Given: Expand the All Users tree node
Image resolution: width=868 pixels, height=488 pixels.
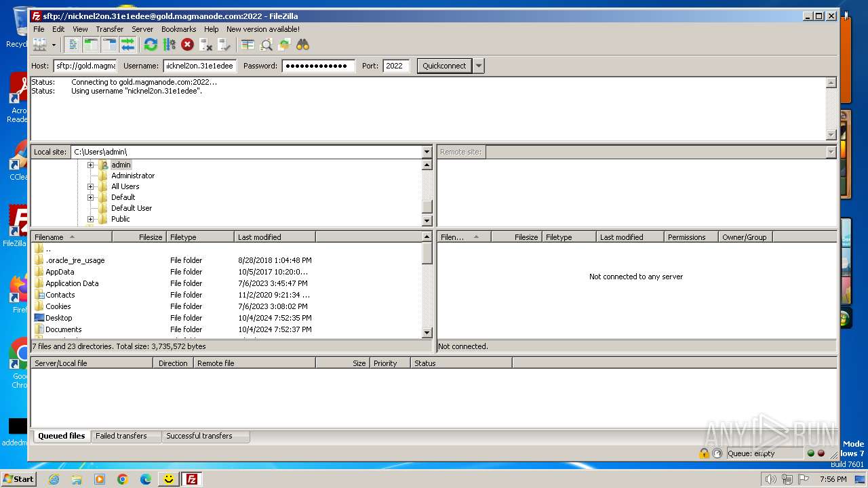Looking at the screenshot, I should pyautogui.click(x=90, y=186).
